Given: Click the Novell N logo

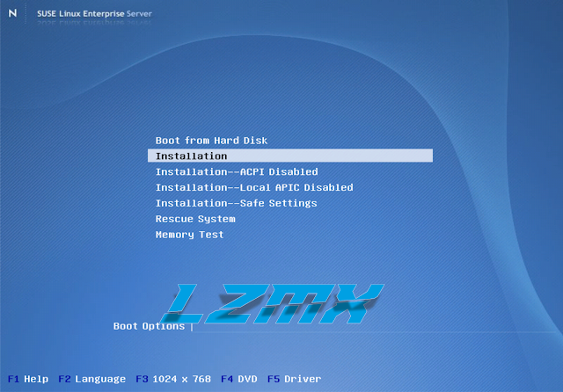Looking at the screenshot, I should 12,13.
